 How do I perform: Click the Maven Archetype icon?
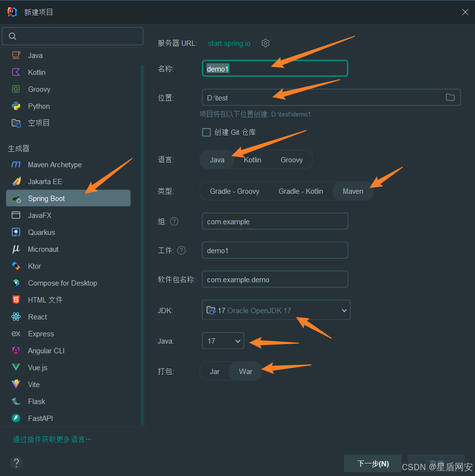click(x=16, y=164)
